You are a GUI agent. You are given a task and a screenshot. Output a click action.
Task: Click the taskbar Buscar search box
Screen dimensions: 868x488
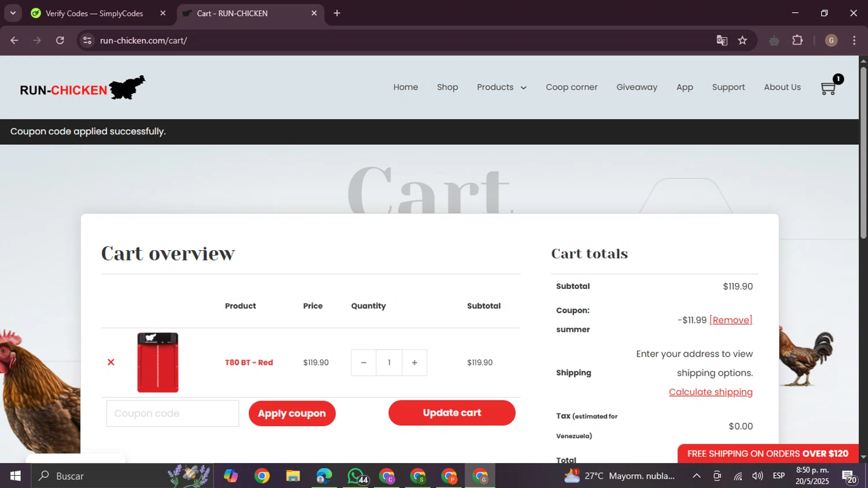[x=122, y=476]
